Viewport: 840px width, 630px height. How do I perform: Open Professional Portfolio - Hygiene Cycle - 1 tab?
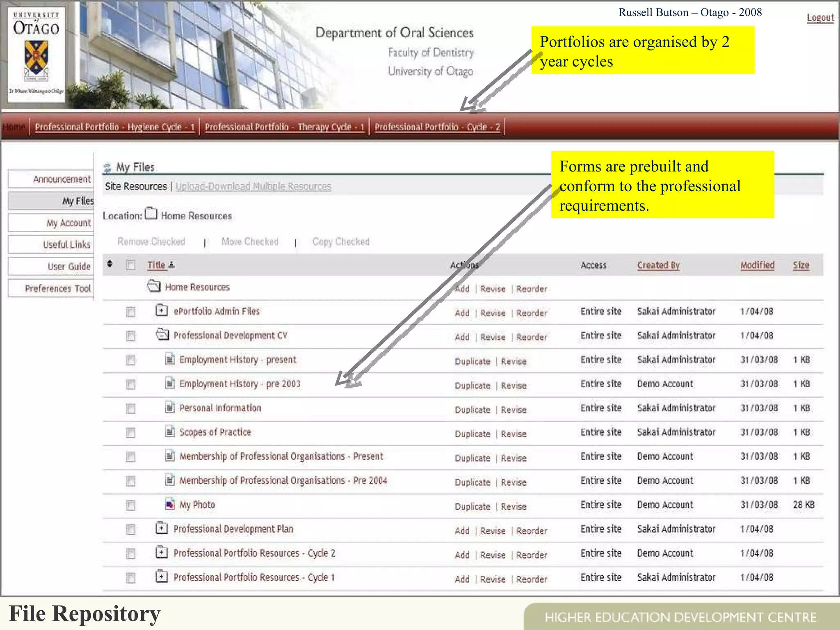(x=115, y=127)
